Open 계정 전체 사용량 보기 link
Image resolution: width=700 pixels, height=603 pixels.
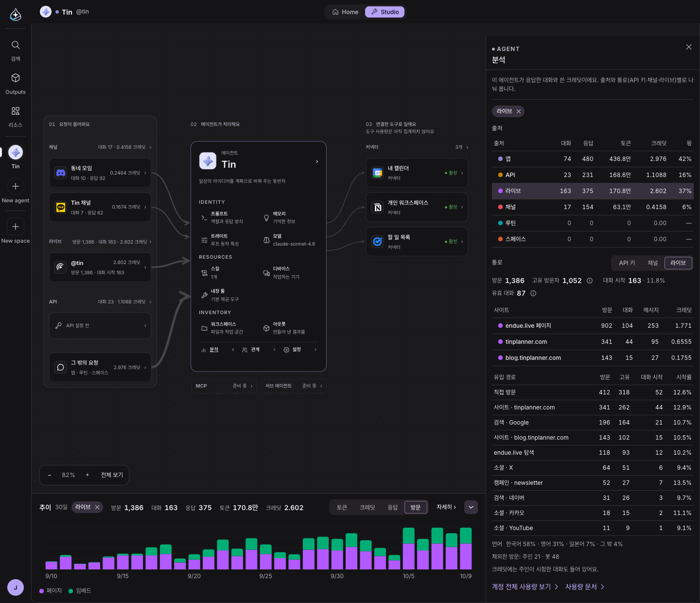(x=525, y=587)
